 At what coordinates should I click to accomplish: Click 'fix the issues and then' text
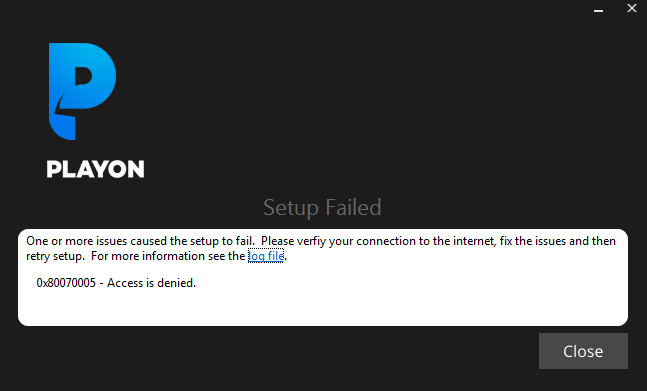[558, 241]
